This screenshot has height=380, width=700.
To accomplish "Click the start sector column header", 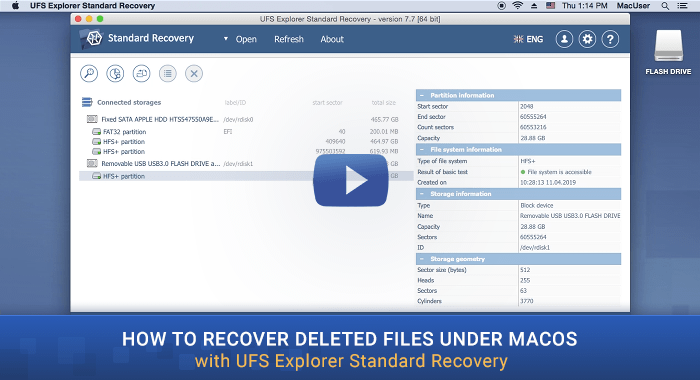I will [327, 103].
